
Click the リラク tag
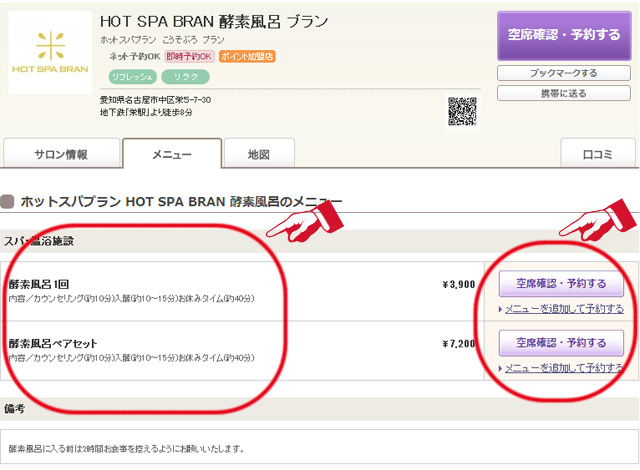coord(186,77)
